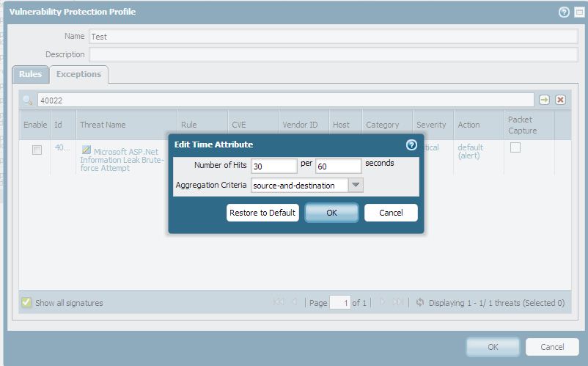Click the Page number field

coord(340,302)
